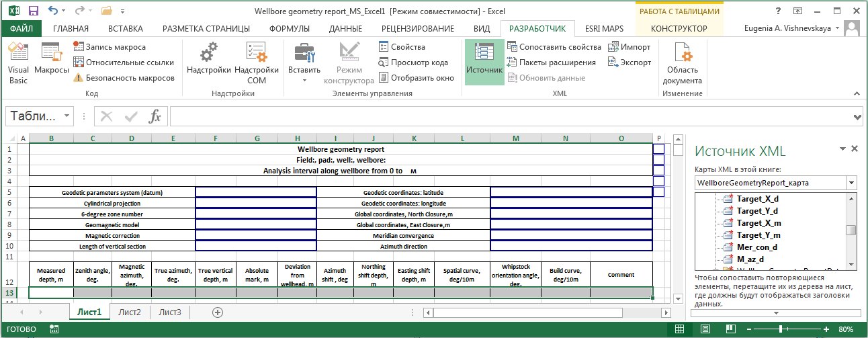Undo the last action
This screenshot has height=338, width=868.
pyautogui.click(x=54, y=11)
